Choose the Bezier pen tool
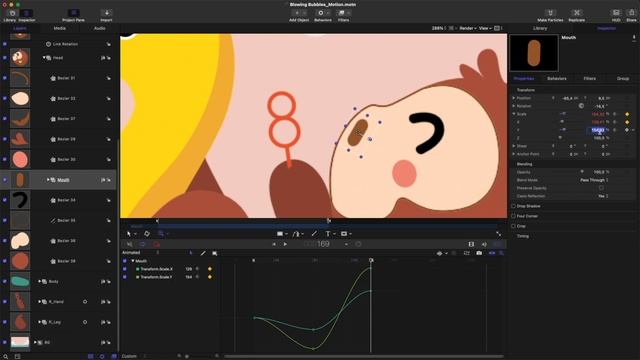The image size is (640, 360). pos(296,234)
